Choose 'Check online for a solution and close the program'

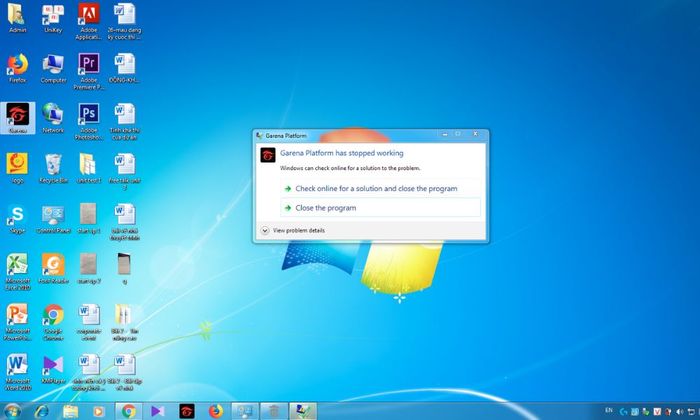[x=380, y=188]
